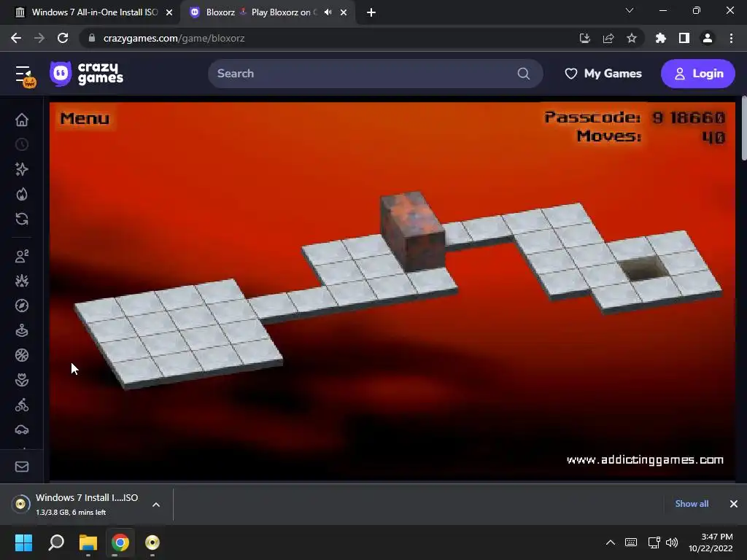
Task: Open the envelope contact icon in sidebar
Action: [x=22, y=467]
